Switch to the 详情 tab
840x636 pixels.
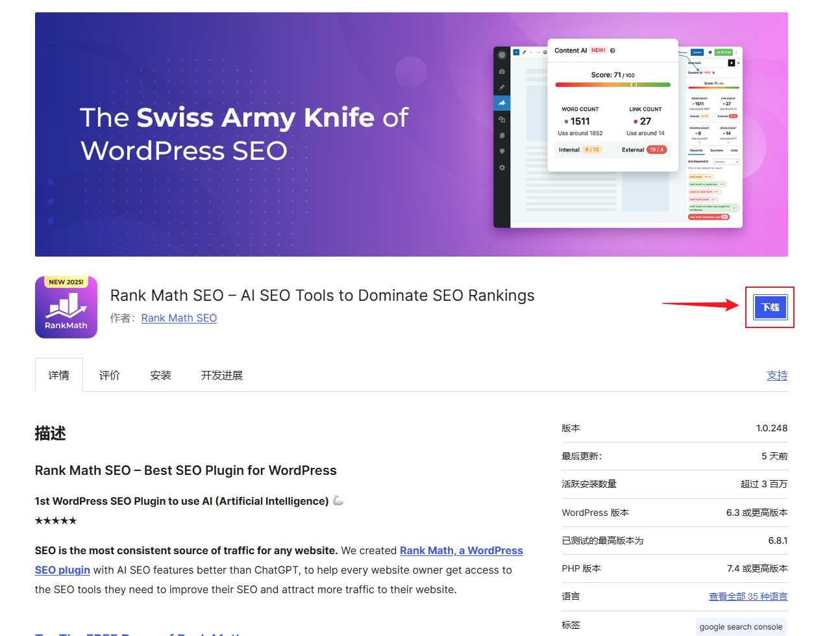click(59, 375)
